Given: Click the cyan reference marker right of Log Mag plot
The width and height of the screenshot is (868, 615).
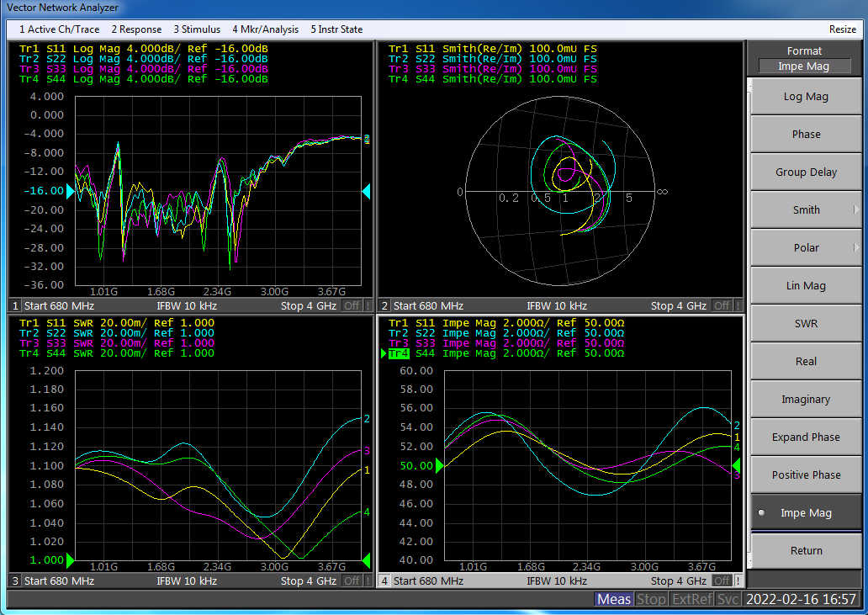Looking at the screenshot, I should tap(367, 191).
